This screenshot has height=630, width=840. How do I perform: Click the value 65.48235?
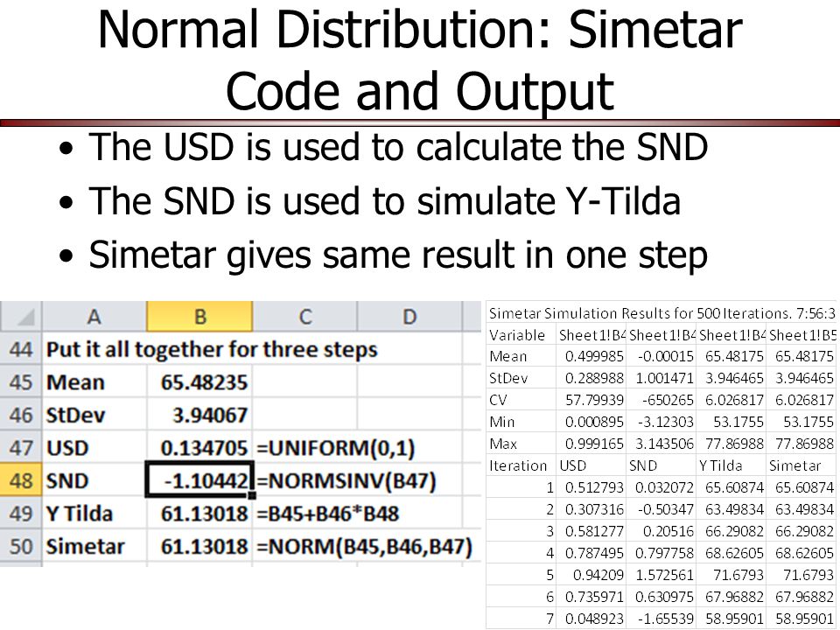click(204, 382)
